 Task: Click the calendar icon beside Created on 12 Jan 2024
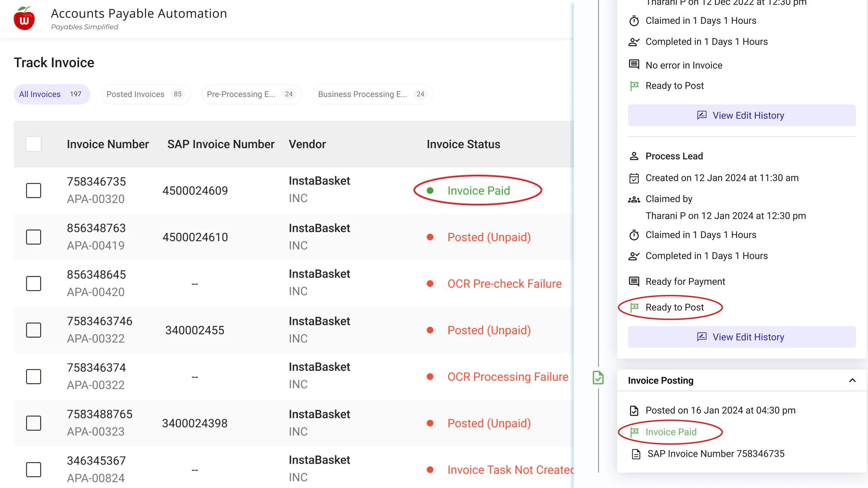coord(634,178)
